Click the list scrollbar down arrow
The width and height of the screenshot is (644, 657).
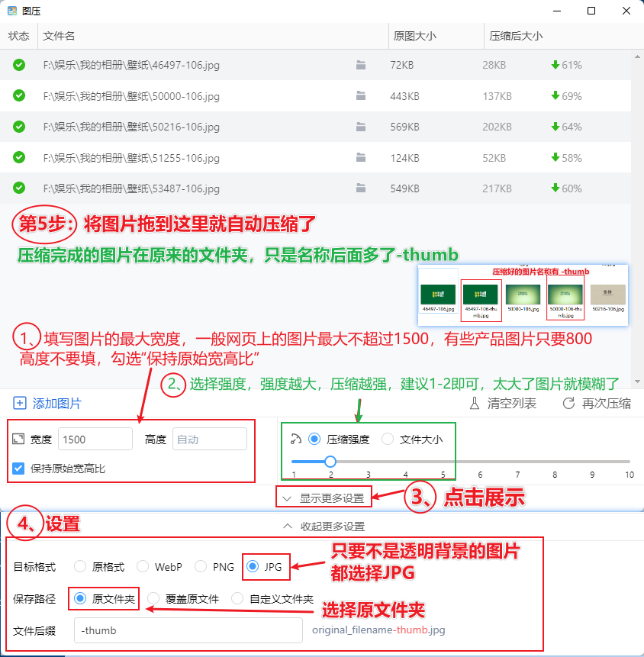pyautogui.click(x=637, y=382)
